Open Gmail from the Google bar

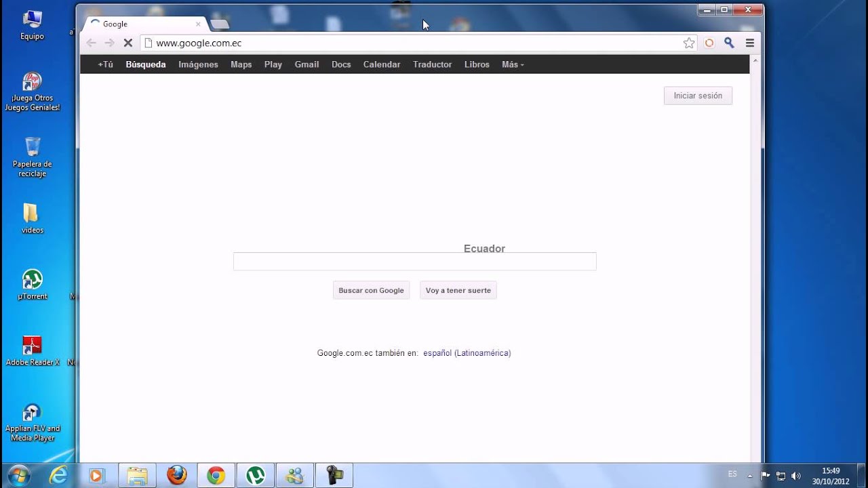307,64
